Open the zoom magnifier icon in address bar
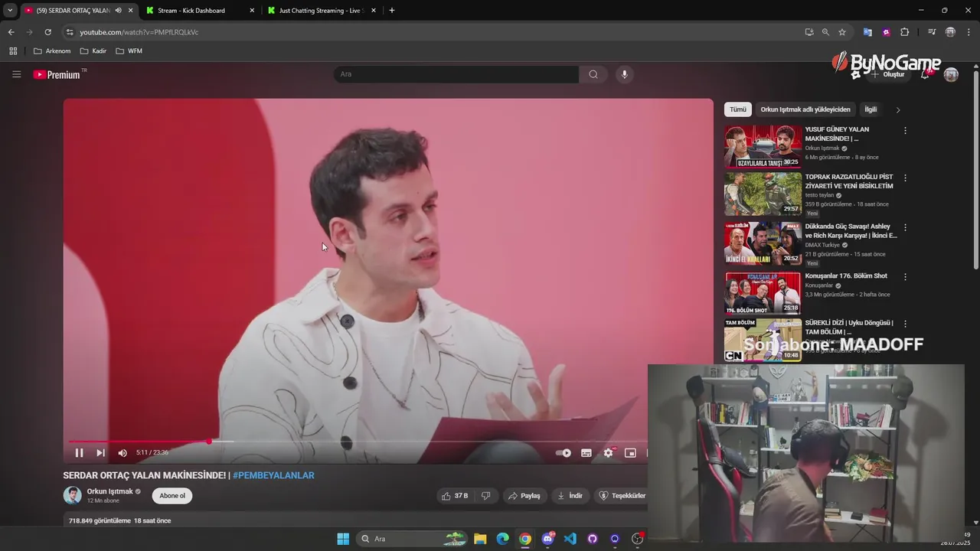Screen dimensions: 980x551 click(825, 32)
